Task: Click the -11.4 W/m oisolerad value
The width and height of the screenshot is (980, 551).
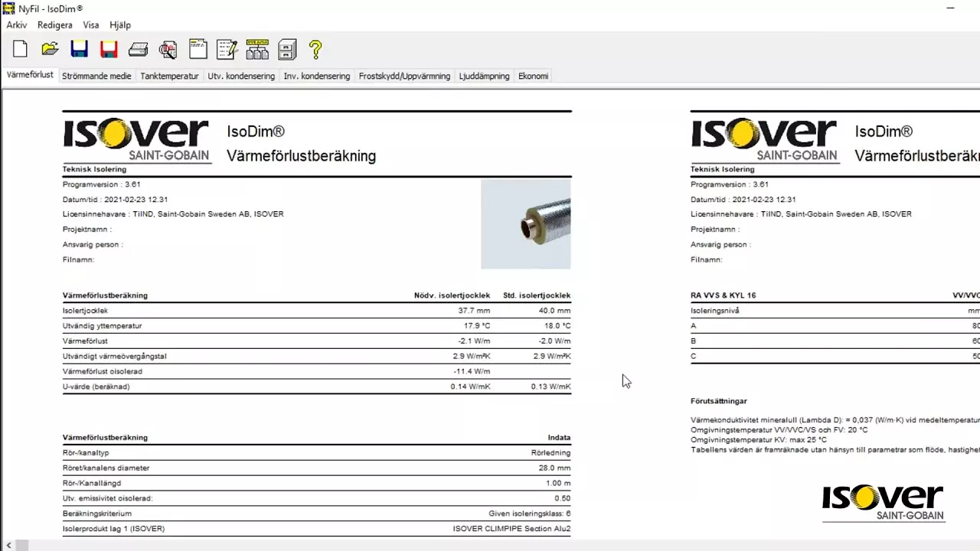Action: coord(472,372)
